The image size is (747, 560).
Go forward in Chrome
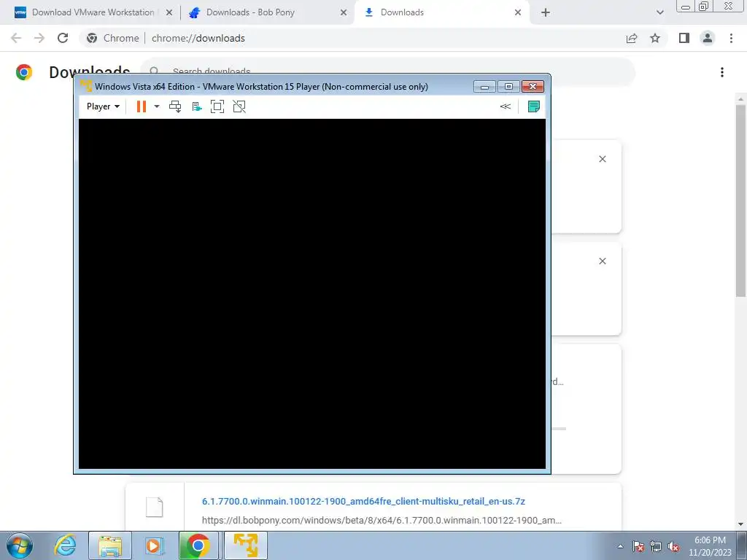click(39, 38)
